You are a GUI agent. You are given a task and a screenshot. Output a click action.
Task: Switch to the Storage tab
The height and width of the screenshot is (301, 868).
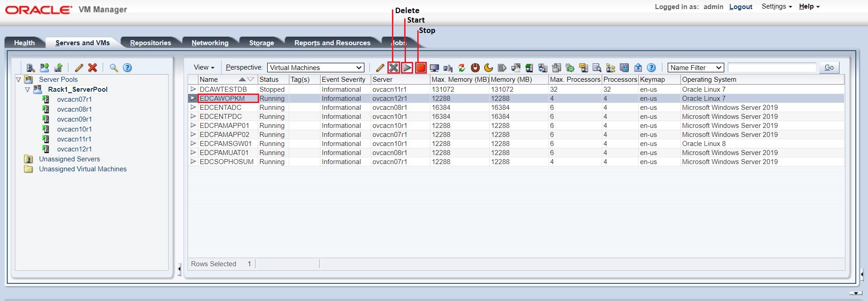click(x=262, y=43)
